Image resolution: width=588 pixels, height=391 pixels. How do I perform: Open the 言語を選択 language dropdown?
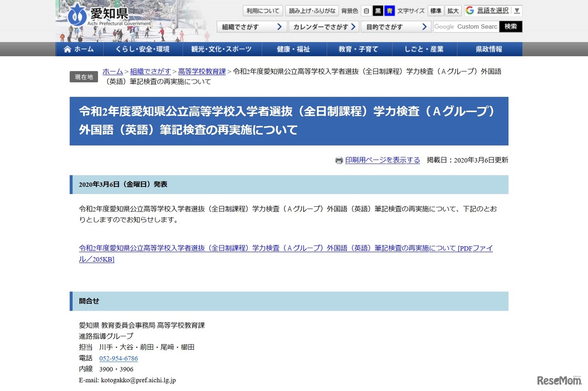[x=494, y=10]
